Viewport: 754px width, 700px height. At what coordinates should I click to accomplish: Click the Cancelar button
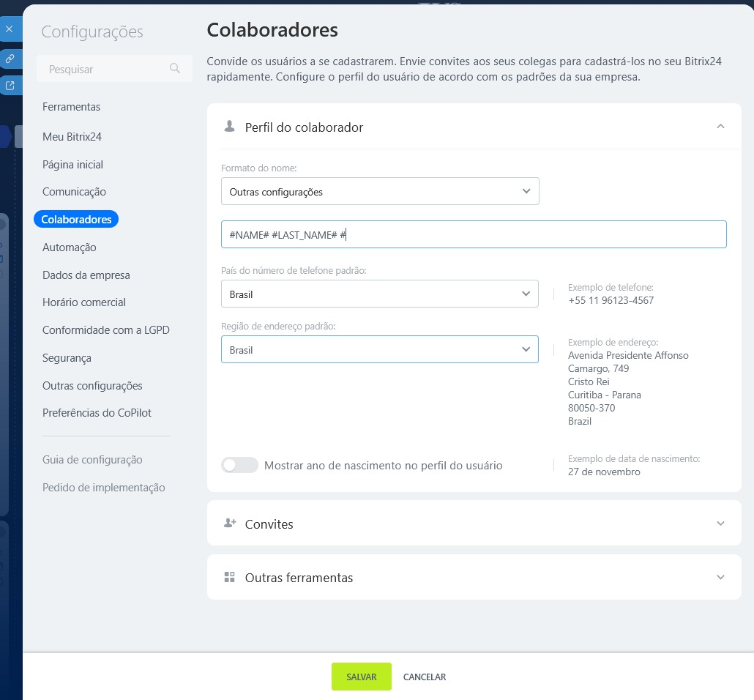(x=425, y=677)
